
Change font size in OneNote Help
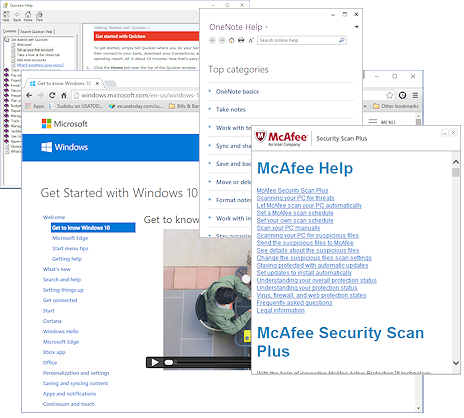[x=251, y=40]
